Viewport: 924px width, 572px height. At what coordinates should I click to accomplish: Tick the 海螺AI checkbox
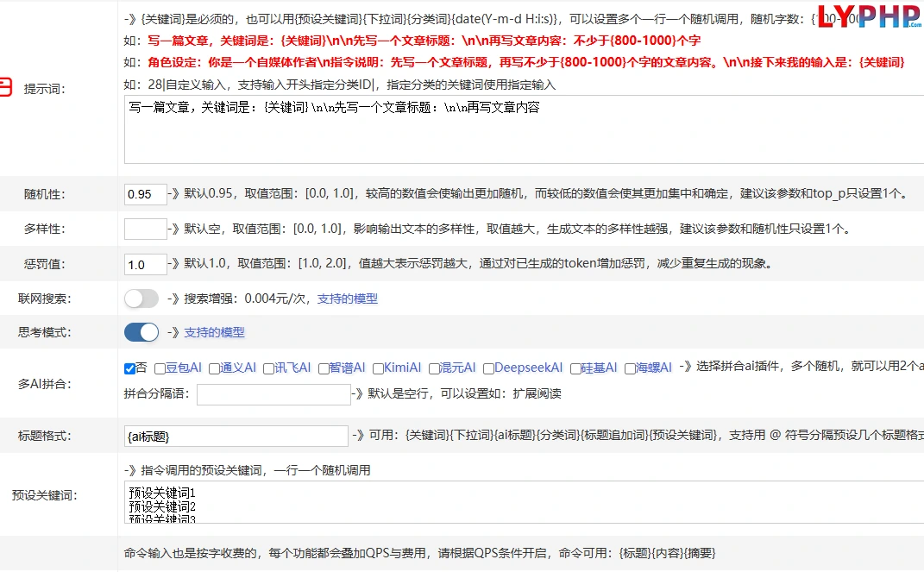630,368
